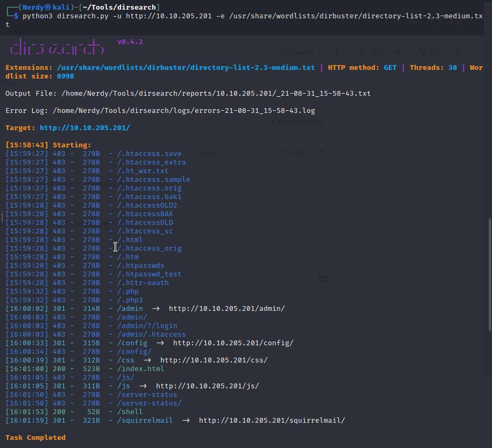Click the [15:58:43] Starting: line
The image size is (492, 448).
pyautogui.click(x=48, y=145)
